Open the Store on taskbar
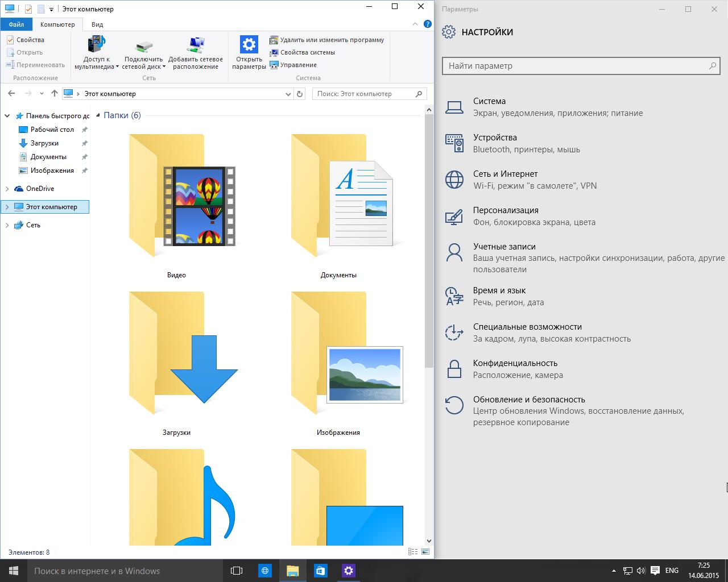This screenshot has height=582, width=728. pos(321,571)
